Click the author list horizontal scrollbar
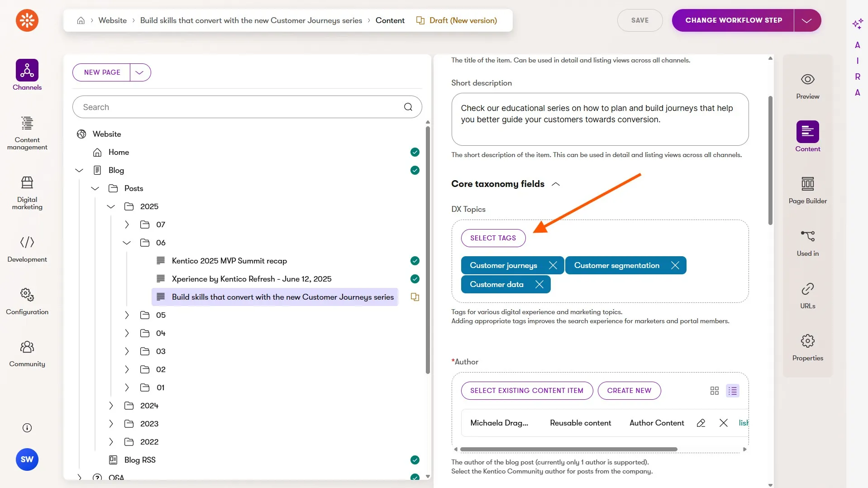The width and height of the screenshot is (868, 488). 568,450
